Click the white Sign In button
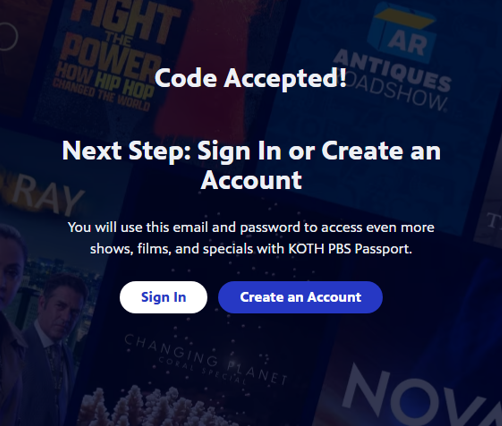The width and height of the screenshot is (502, 426). pos(163,297)
